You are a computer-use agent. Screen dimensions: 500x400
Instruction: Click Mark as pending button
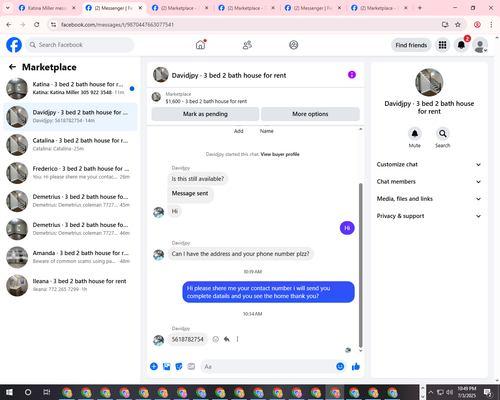[205, 114]
